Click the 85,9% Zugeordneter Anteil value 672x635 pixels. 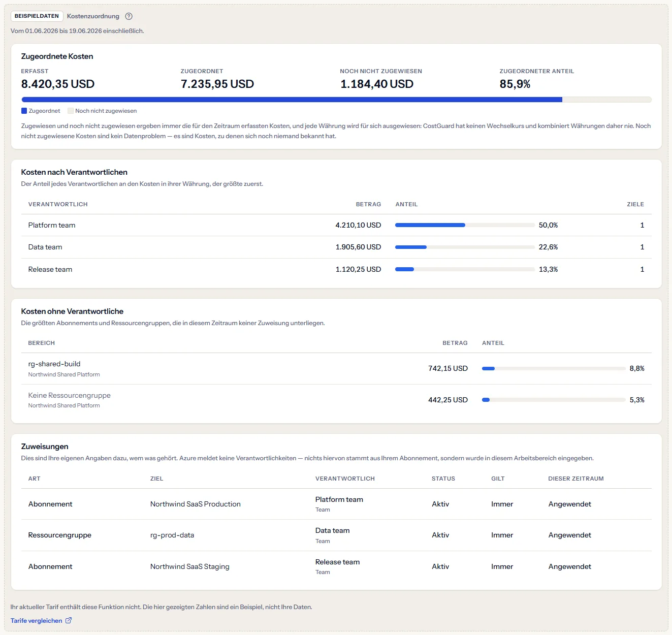tap(515, 84)
